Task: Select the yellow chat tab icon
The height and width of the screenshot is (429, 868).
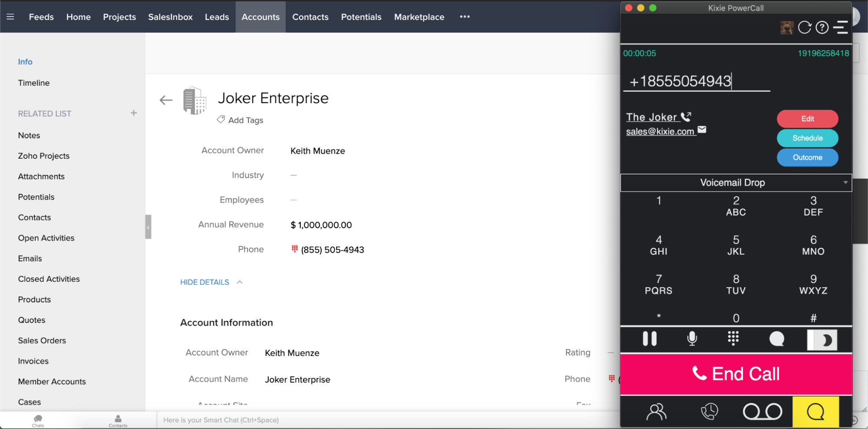Action: pyautogui.click(x=815, y=412)
